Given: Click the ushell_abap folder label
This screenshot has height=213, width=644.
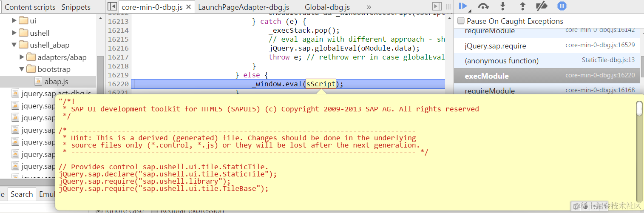Looking at the screenshot, I should (x=50, y=45).
